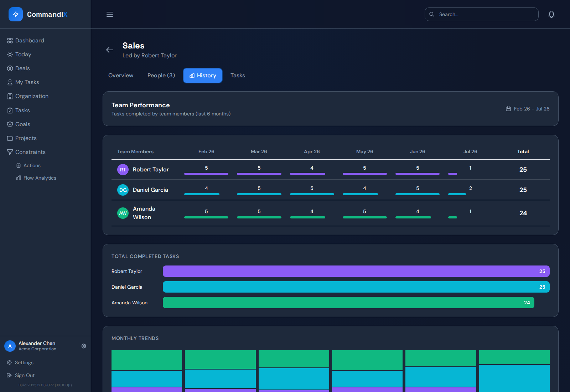The image size is (570, 392).
Task: Click the first Monthly Trends stacked column
Action: pos(147,371)
